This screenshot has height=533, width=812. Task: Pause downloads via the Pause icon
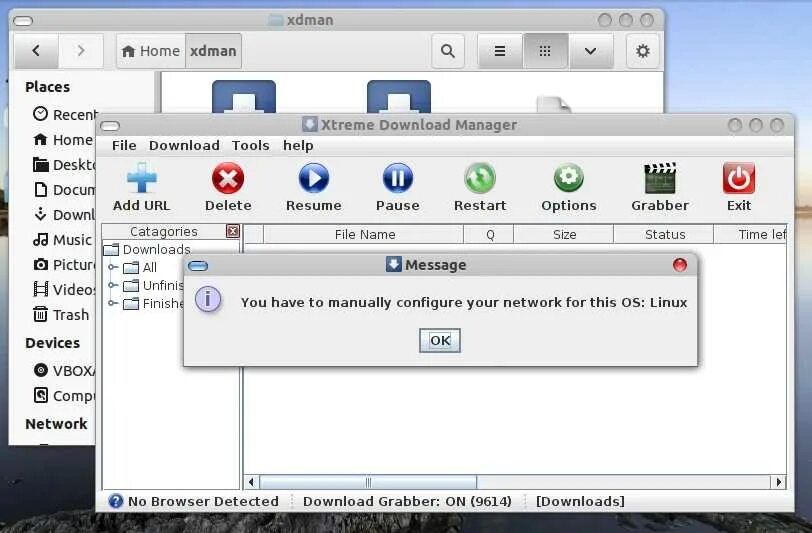(x=398, y=178)
